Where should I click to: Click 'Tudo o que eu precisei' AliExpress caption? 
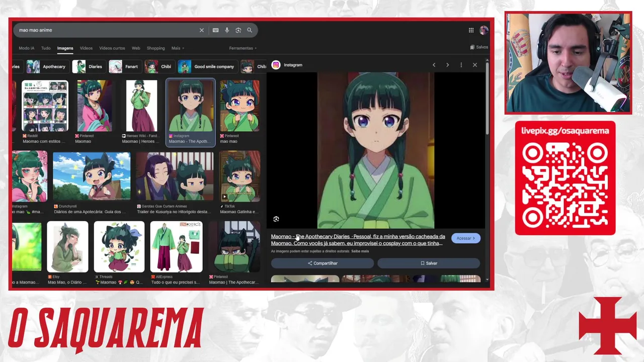(176, 282)
